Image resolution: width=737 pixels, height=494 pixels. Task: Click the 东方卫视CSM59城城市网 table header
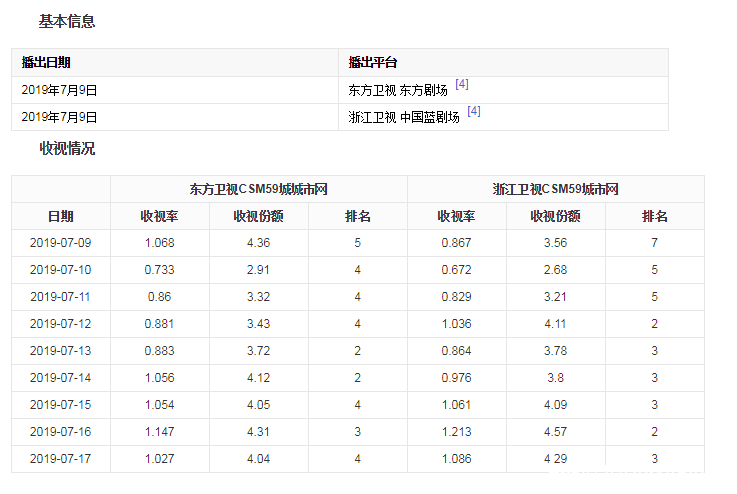coord(258,189)
